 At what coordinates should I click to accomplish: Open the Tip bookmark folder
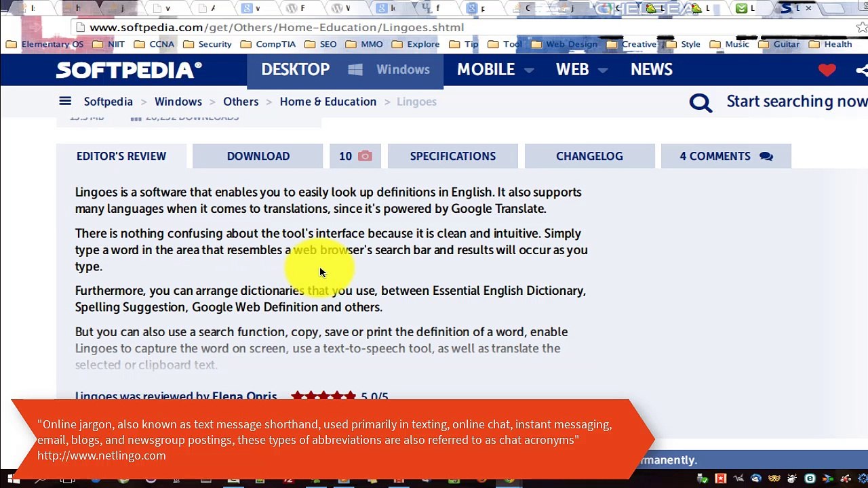[x=464, y=44]
